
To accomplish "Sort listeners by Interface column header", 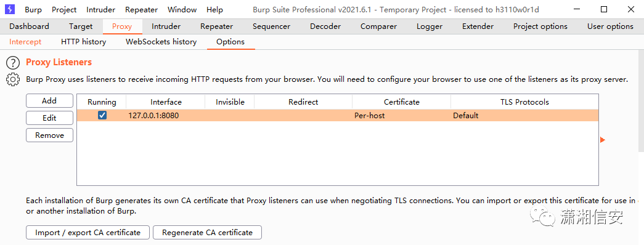I will point(166,102).
